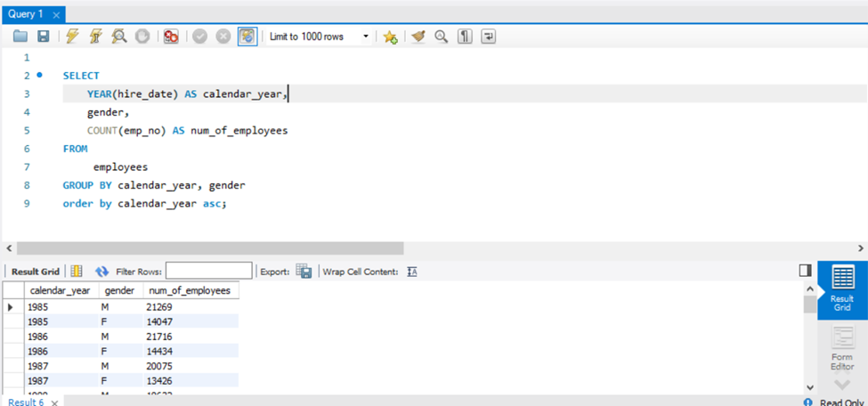The width and height of the screenshot is (868, 406).
Task: Select cell with value 20075
Action: point(191,366)
